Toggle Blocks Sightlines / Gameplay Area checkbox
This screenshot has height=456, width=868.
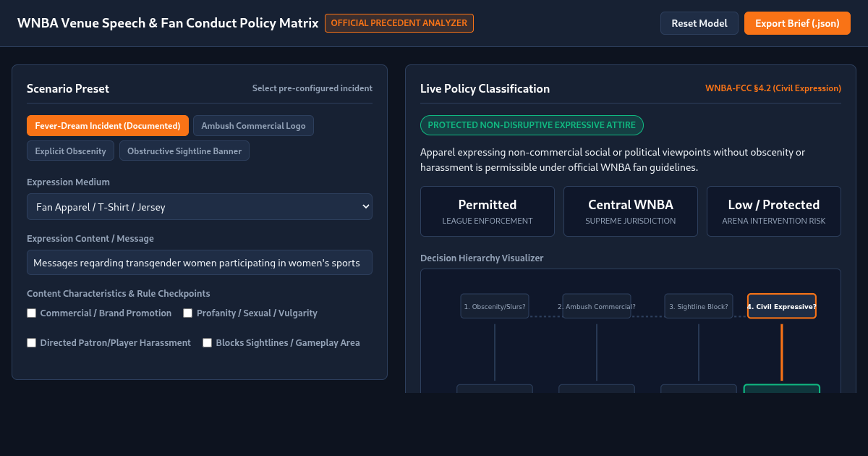[207, 343]
